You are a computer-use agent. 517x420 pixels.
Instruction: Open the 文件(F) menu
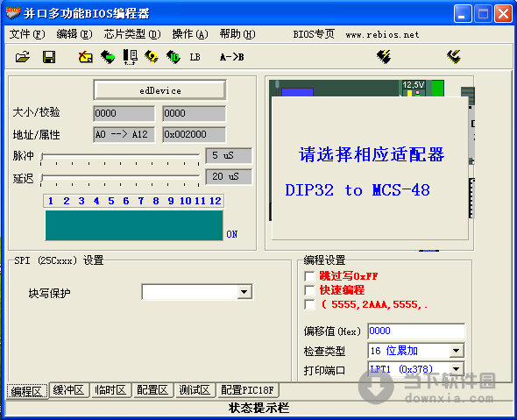point(27,34)
